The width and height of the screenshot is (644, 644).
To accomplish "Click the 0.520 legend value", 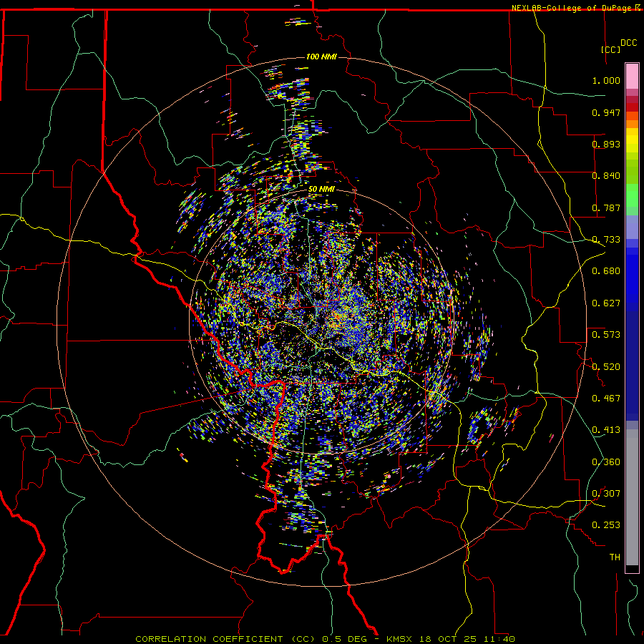I will click(x=606, y=367).
